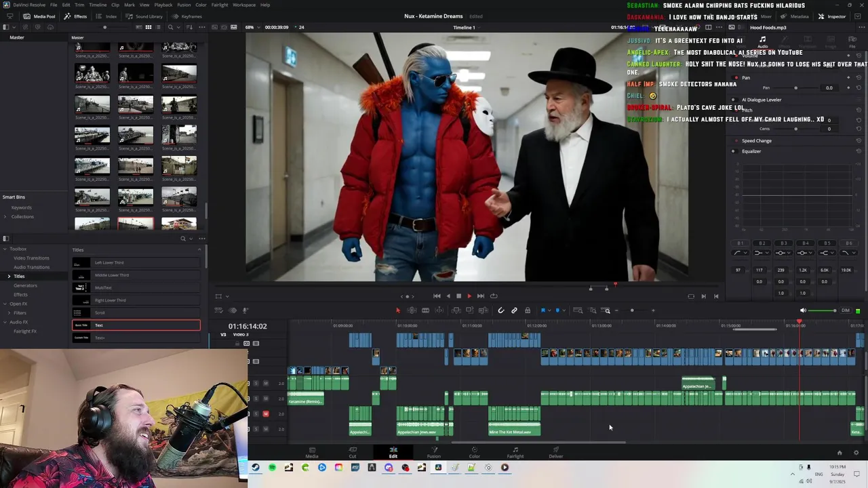Open the Flag color dropdown arrow
The height and width of the screenshot is (488, 868).
pyautogui.click(x=549, y=310)
